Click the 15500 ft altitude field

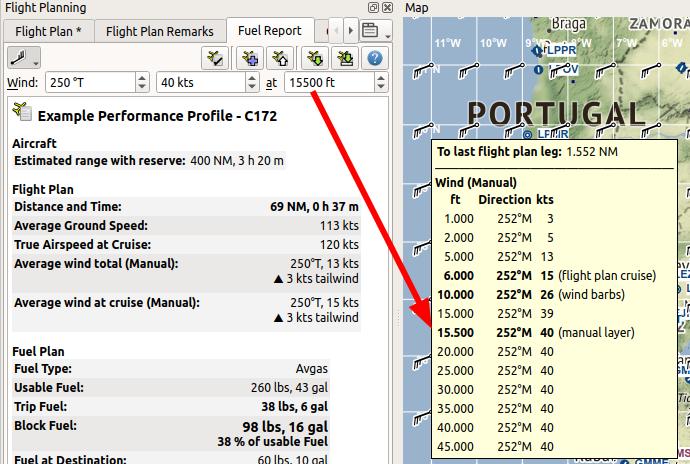coord(330,82)
